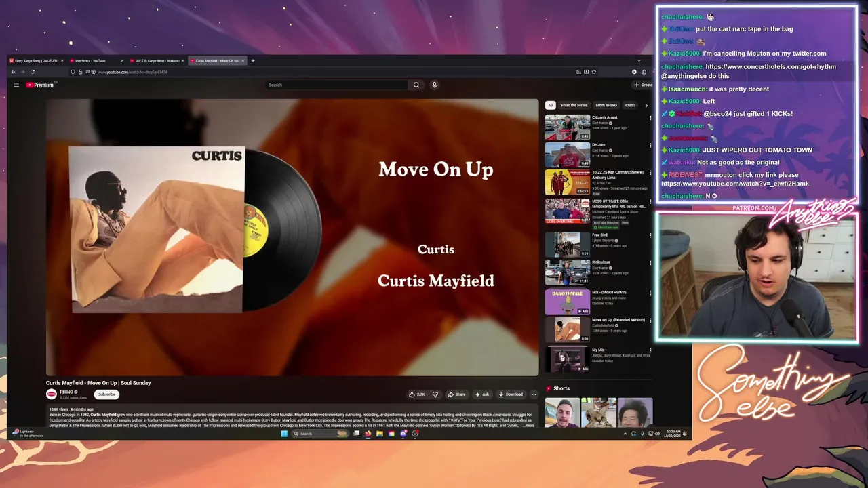Open the YouTube hamburger guide menu
868x488 pixels.
[x=16, y=85]
